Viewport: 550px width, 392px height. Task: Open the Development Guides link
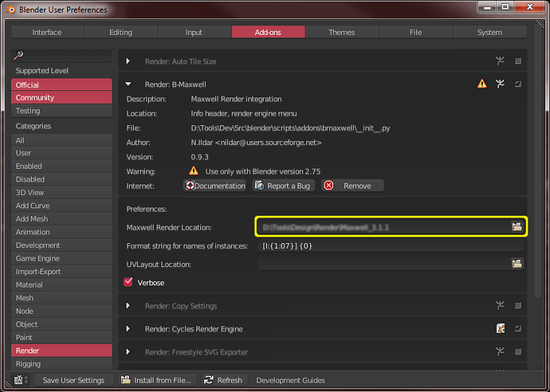pos(290,380)
